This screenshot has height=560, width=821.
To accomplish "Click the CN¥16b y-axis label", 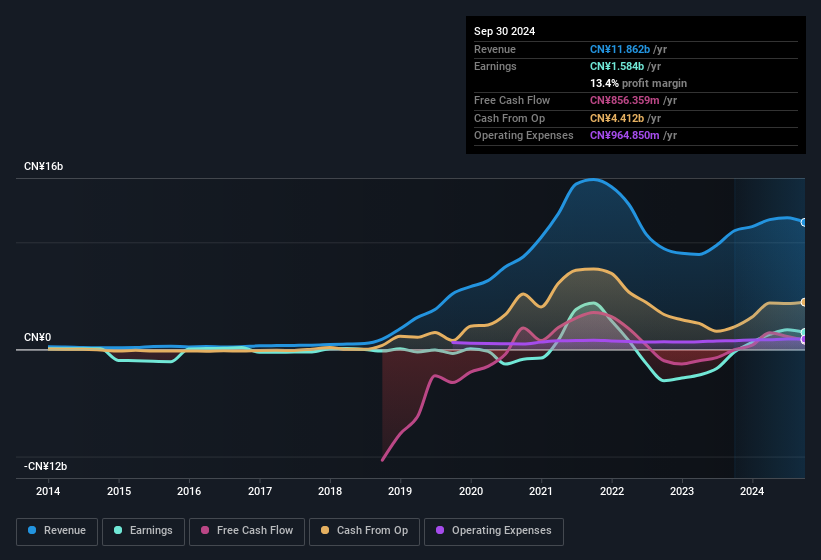I will pyautogui.click(x=43, y=166).
